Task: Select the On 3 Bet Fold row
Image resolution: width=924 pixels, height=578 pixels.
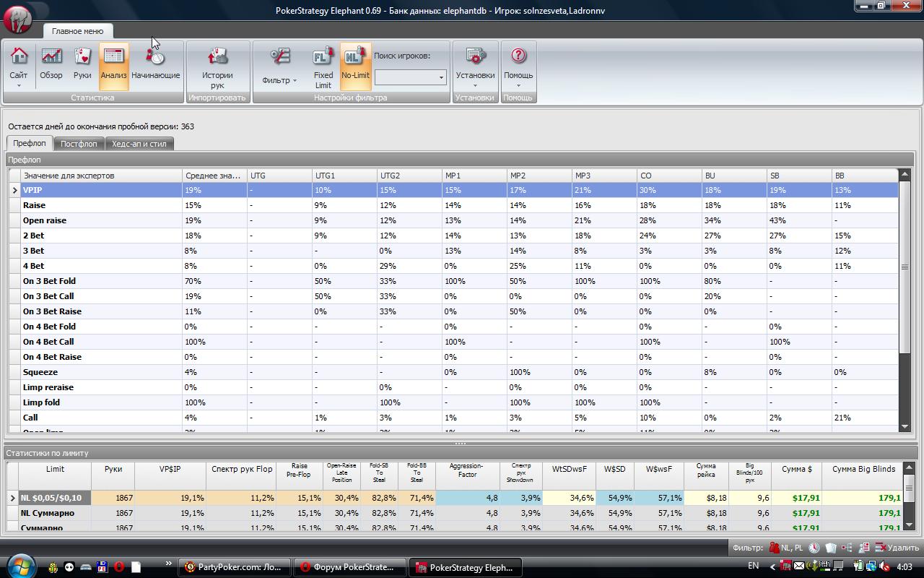Action: (x=453, y=281)
